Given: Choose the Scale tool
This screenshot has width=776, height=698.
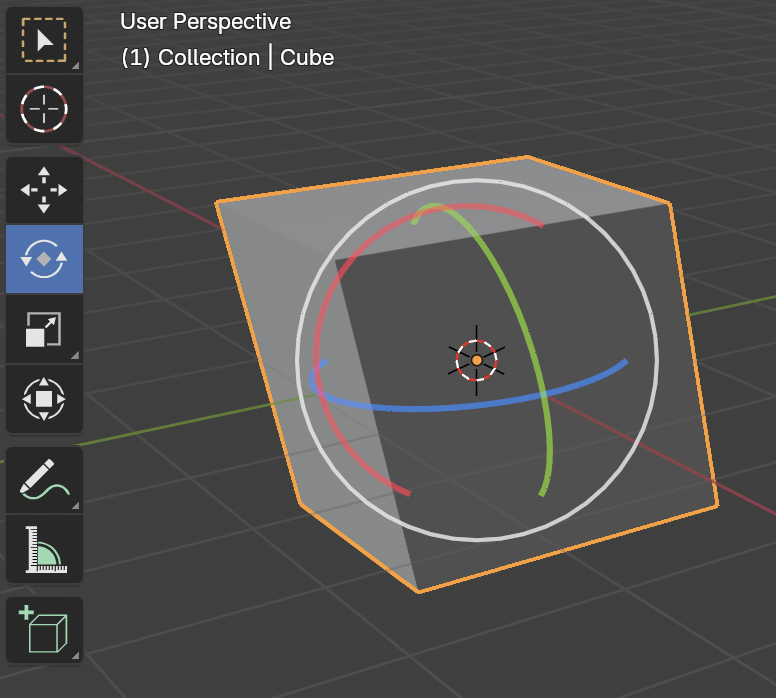Looking at the screenshot, I should tap(44, 329).
